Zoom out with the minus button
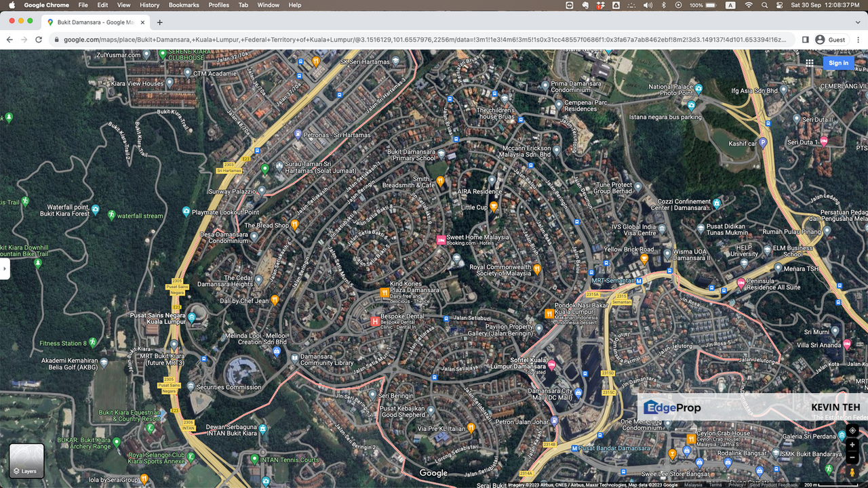The image size is (868, 488). point(852,457)
